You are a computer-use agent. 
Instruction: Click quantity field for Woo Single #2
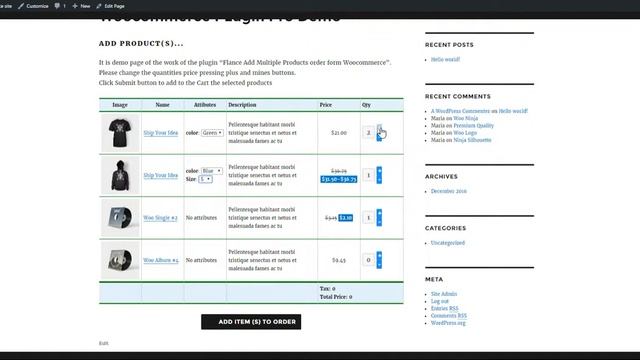click(x=368, y=218)
